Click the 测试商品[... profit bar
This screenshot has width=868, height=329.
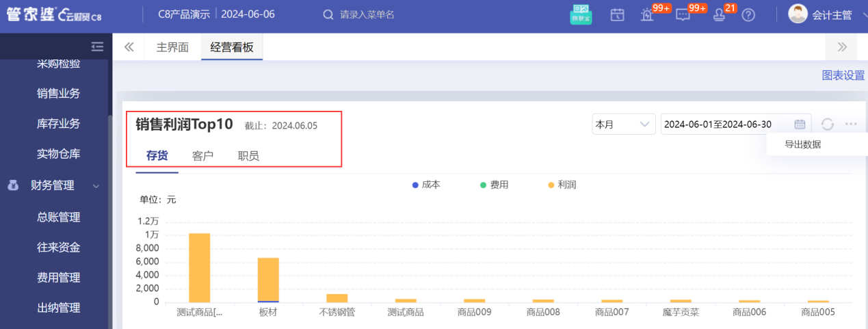pyautogui.click(x=199, y=267)
